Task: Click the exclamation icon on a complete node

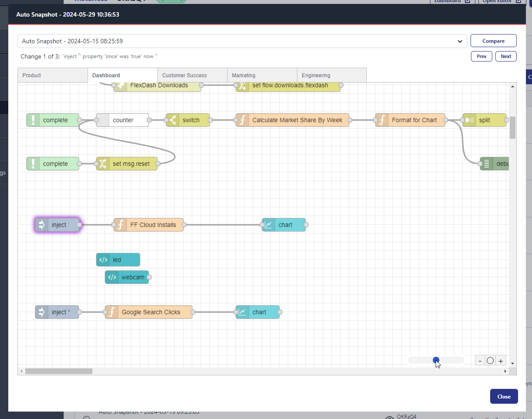Action: pos(33,120)
